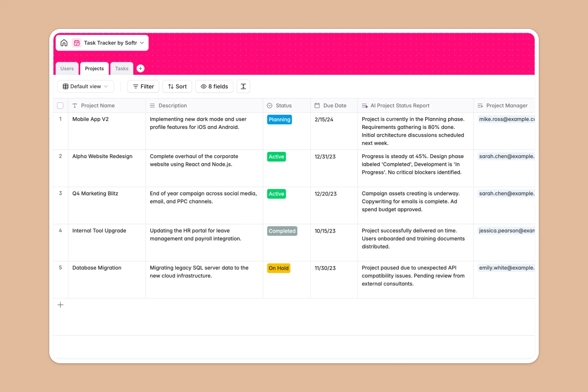Open the Sort options

point(177,86)
